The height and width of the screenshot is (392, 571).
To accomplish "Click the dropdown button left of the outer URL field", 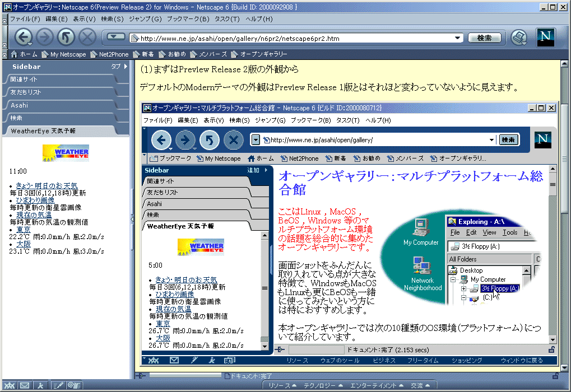I will 115,37.
